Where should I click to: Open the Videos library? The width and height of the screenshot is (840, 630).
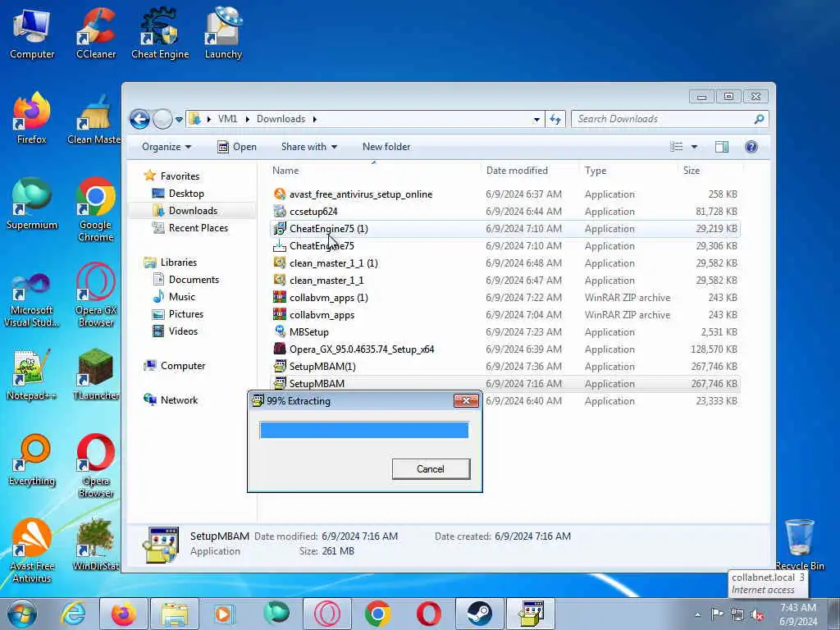coord(183,331)
